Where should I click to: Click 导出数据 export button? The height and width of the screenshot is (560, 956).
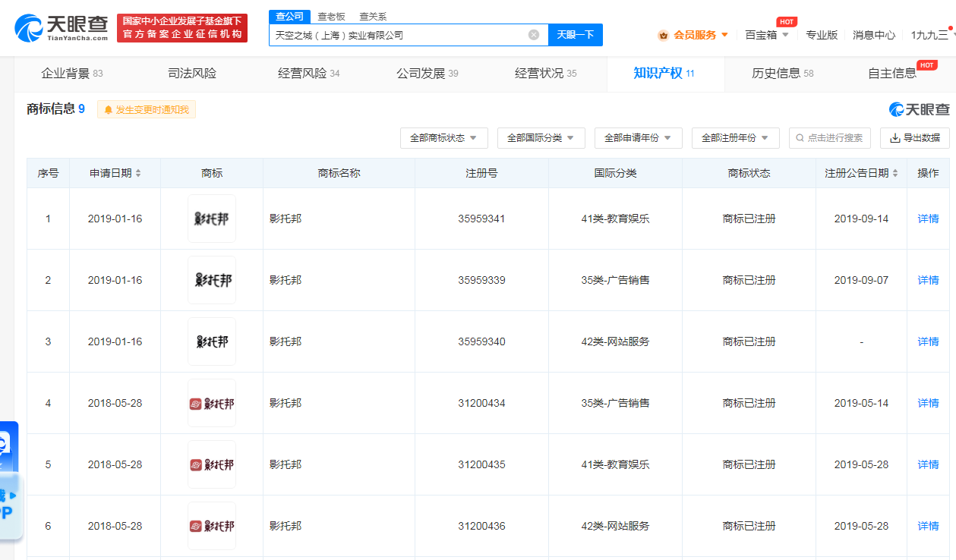coord(915,138)
